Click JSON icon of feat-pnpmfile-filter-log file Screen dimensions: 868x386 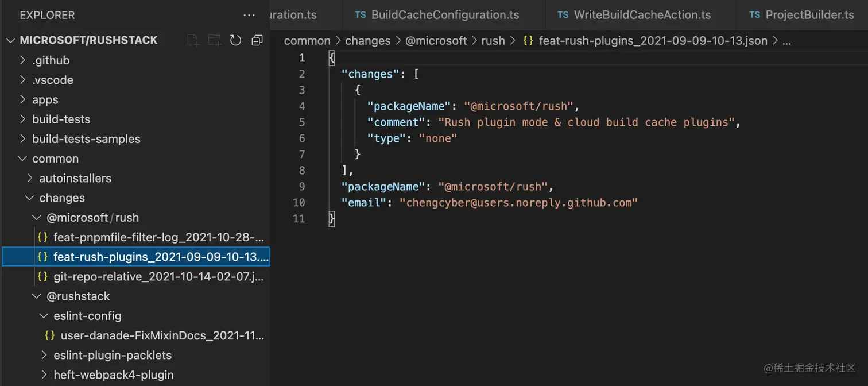42,237
